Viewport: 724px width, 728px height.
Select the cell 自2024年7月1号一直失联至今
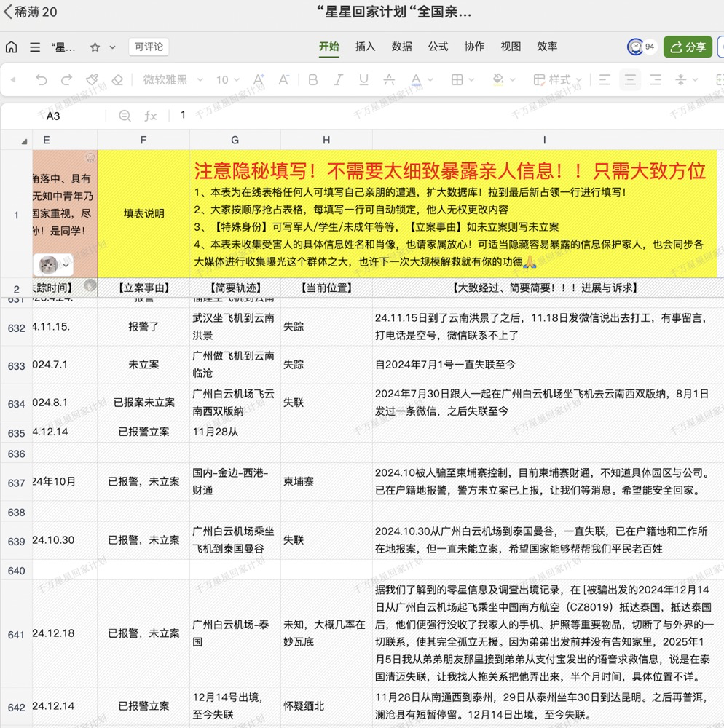pyautogui.click(x=545, y=365)
